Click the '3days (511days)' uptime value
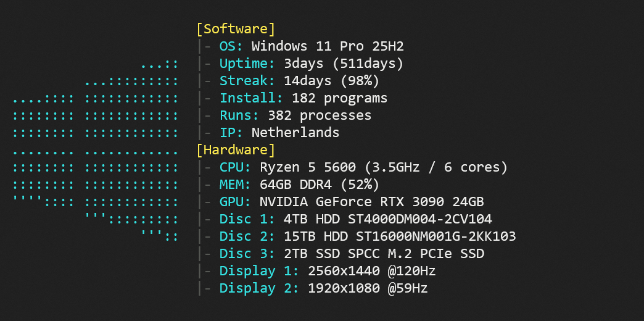Viewport: 644px width, 321px height. [344, 64]
